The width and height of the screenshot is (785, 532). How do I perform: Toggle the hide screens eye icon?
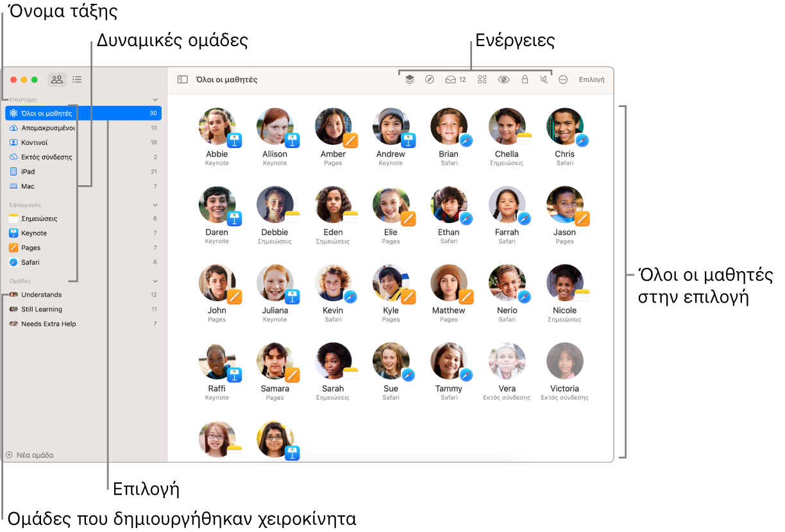click(503, 79)
